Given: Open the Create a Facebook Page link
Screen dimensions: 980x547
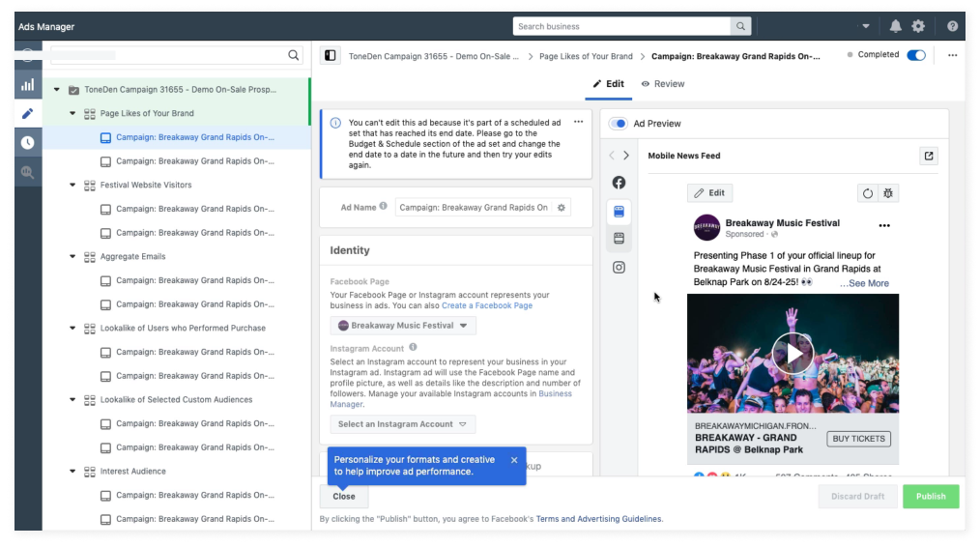Looking at the screenshot, I should [x=487, y=305].
